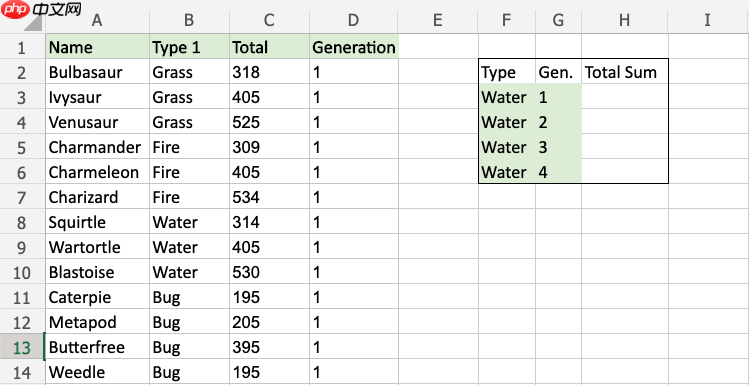The height and width of the screenshot is (385, 749).
Task: Click empty Total Sum cell for Water Gen. 4
Action: pyautogui.click(x=624, y=171)
